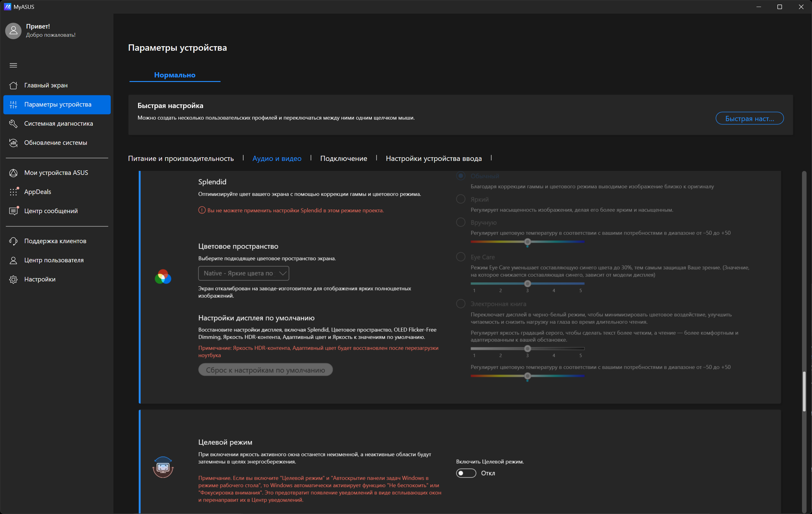The width and height of the screenshot is (812, 514).
Task: Click the Привет! greeting text
Action: tap(38, 26)
